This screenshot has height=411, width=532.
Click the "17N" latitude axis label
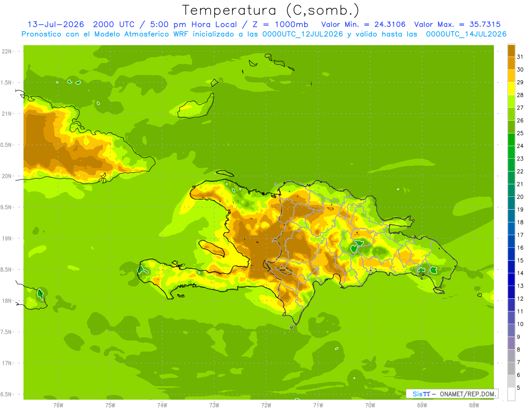point(7,363)
